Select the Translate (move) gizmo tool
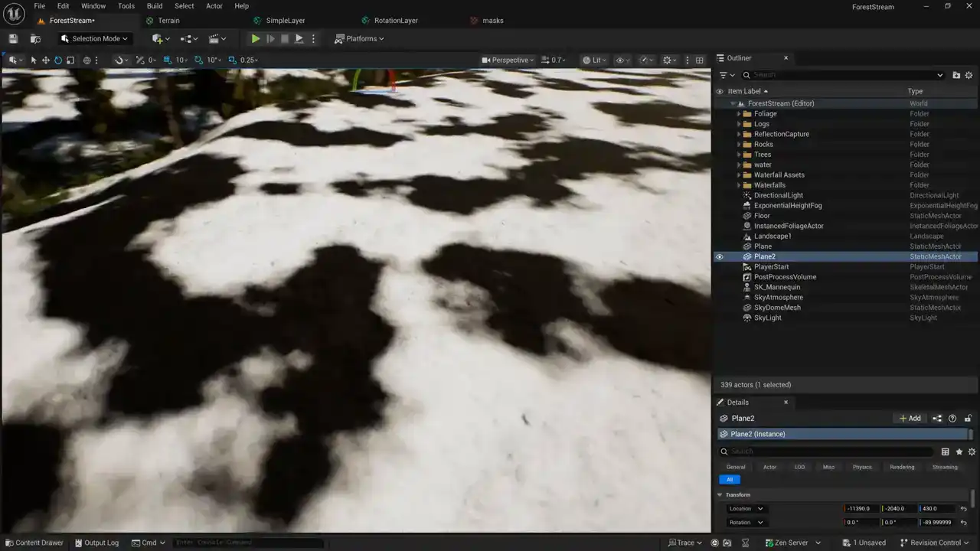 point(46,60)
